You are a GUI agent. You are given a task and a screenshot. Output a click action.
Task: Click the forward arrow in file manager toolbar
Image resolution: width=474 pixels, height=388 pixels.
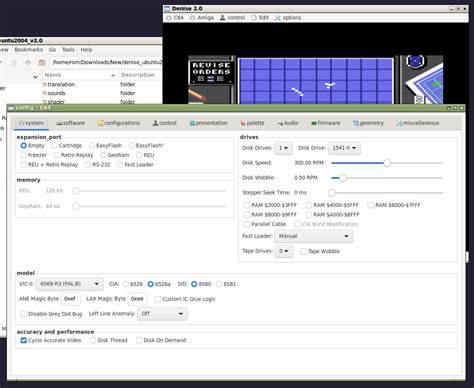pos(14,62)
